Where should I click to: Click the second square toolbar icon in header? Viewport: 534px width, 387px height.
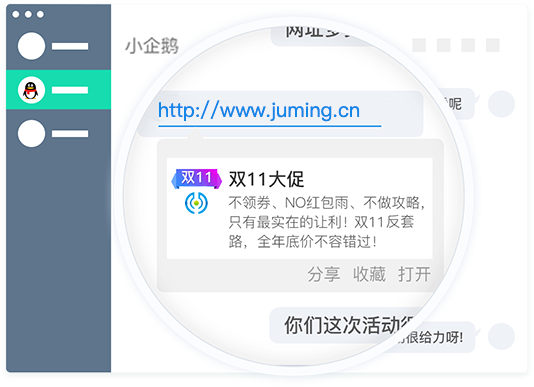coord(444,45)
